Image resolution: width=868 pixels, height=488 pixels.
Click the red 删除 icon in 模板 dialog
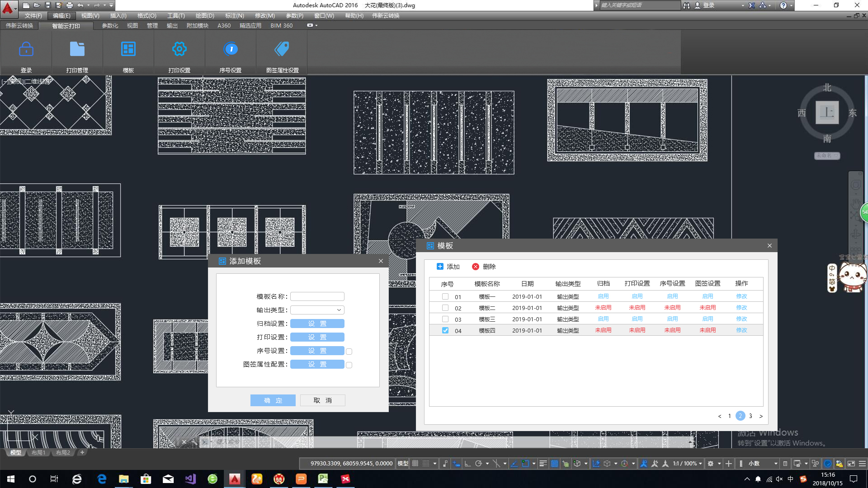(x=476, y=267)
